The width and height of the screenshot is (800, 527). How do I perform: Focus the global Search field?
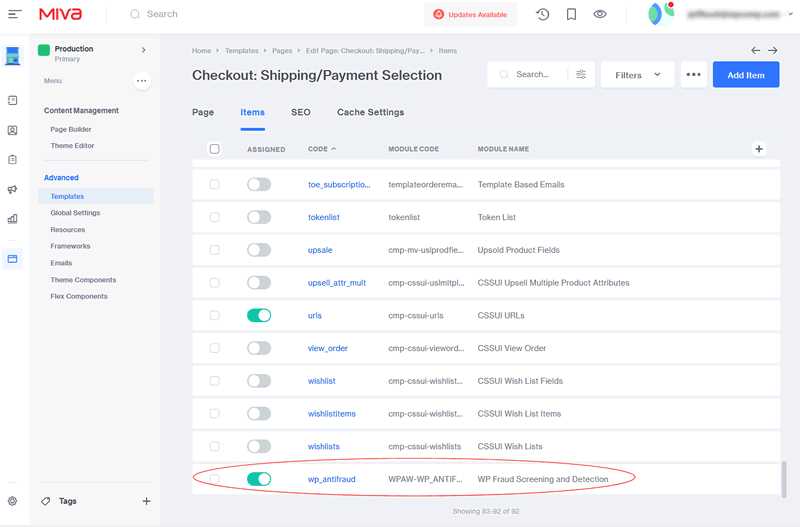(x=162, y=14)
